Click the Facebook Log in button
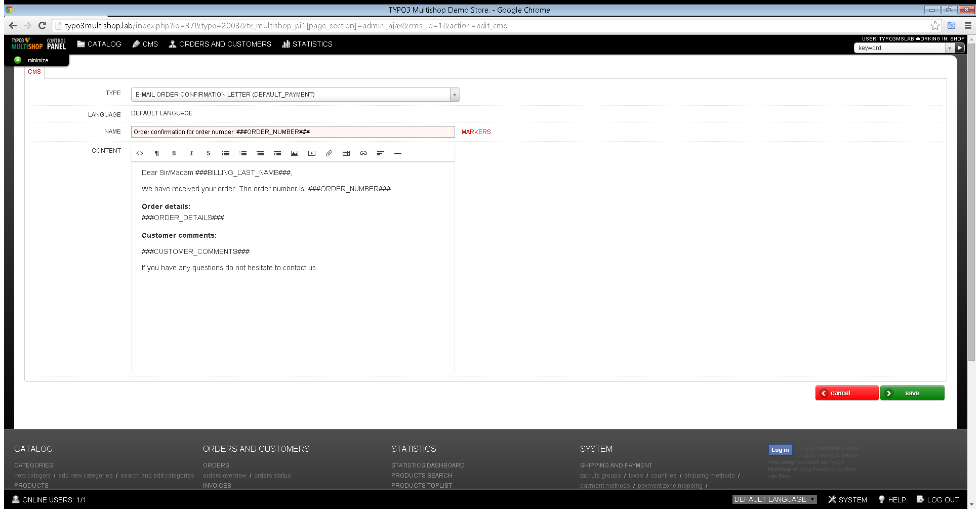Viewport: 980px width, 513px height. click(x=780, y=450)
